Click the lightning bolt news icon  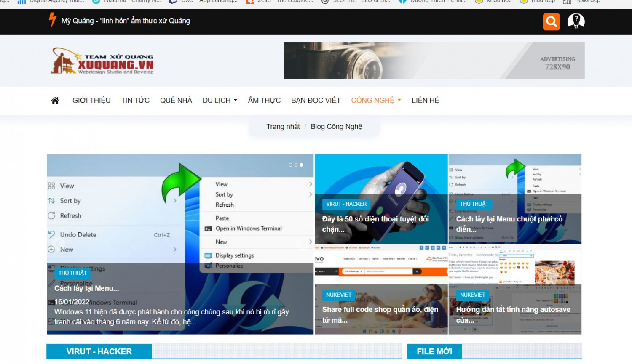[53, 20]
